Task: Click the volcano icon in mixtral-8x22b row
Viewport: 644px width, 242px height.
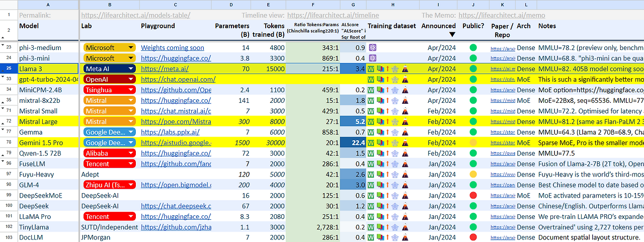Action: click(x=405, y=100)
